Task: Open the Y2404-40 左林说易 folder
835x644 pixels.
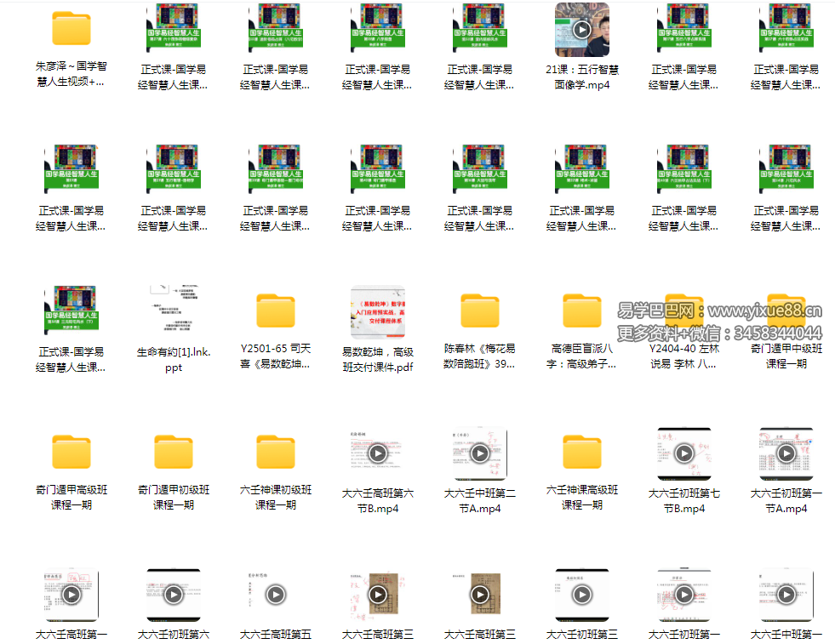Action: click(684, 311)
